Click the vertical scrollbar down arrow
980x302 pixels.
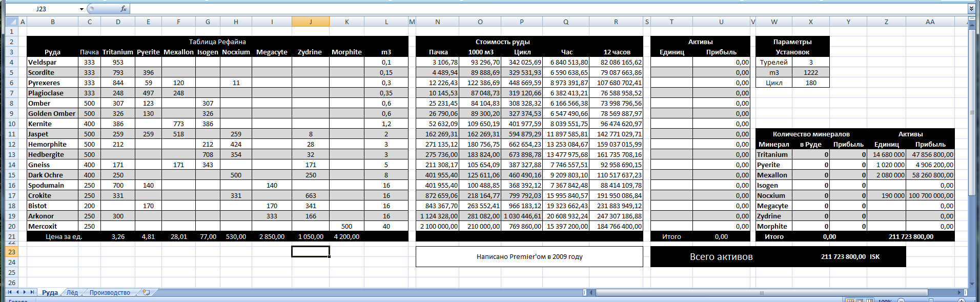tap(972, 284)
